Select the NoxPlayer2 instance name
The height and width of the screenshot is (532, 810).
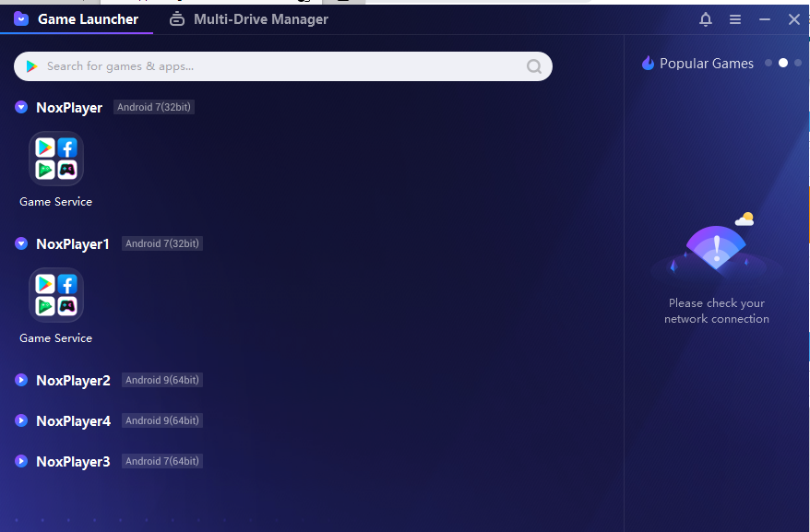(x=74, y=380)
